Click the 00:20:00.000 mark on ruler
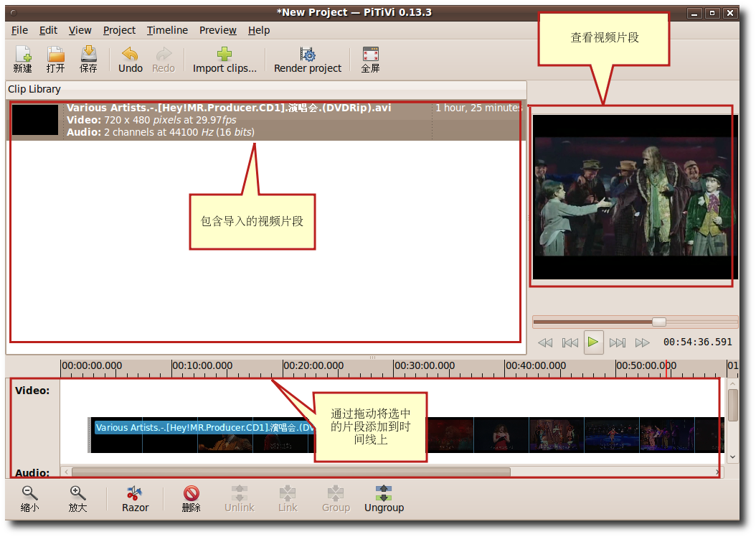This screenshot has width=756, height=537. 313,366
